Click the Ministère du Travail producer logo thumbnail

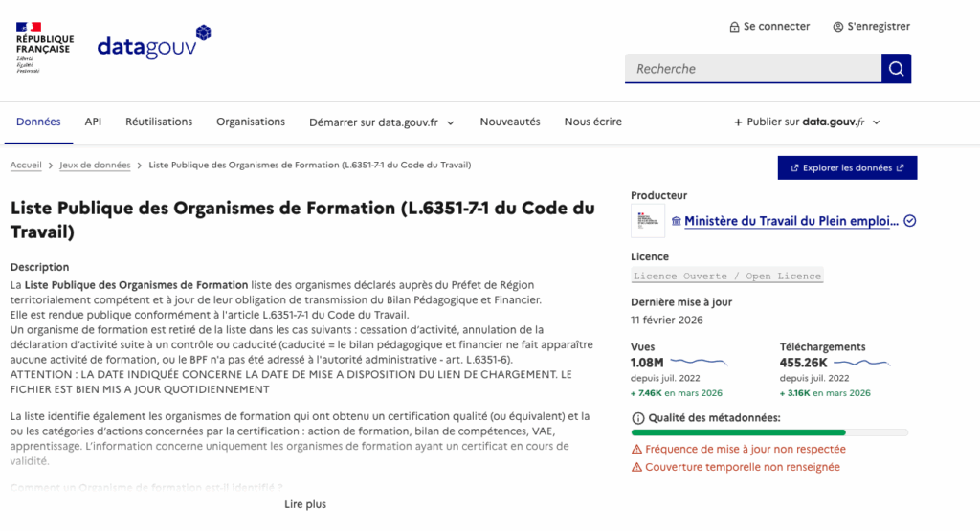(x=648, y=221)
